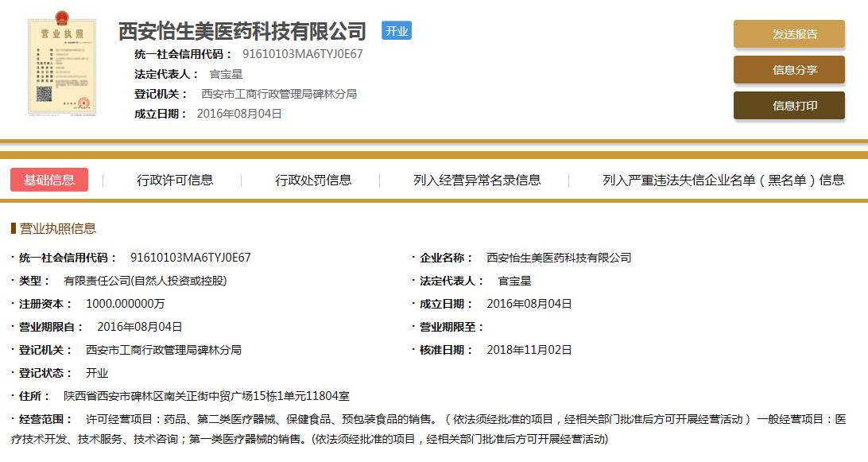Click the address 陕西省西安市碑林区南关正街中贸广场15栋1单元11804室
Viewport: 868px width, 462px height.
(x=207, y=396)
